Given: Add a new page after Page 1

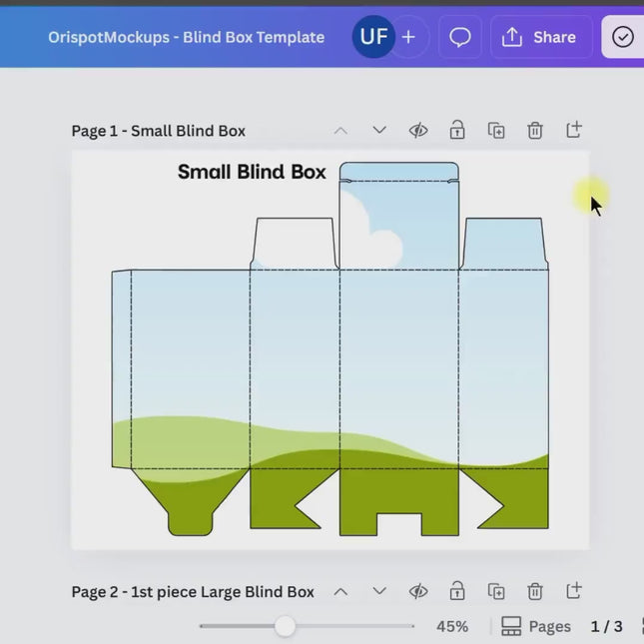Looking at the screenshot, I should 574,130.
